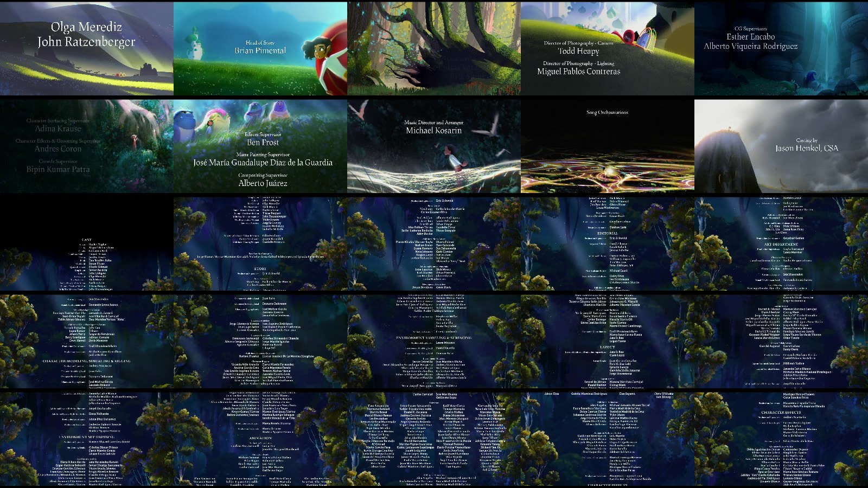Select the credits frame with the CAST heading
868x488 pixels.
tap(87, 244)
